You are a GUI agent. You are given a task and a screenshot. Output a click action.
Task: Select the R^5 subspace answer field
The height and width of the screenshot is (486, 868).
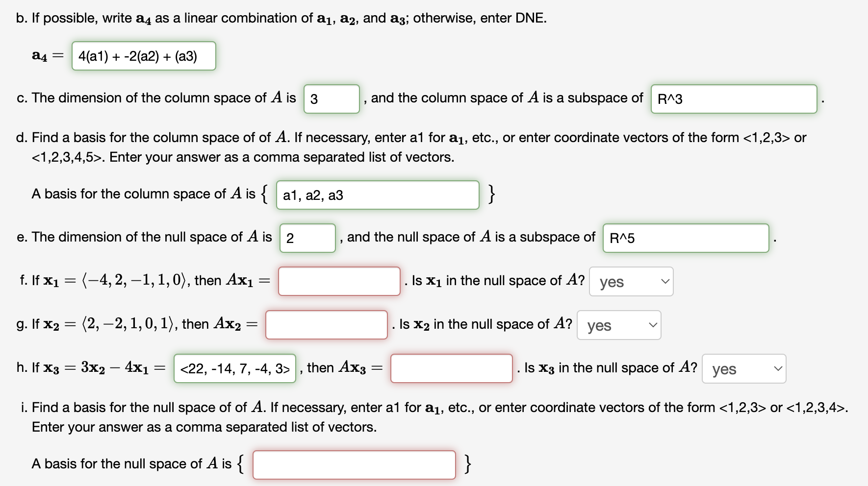pos(685,238)
